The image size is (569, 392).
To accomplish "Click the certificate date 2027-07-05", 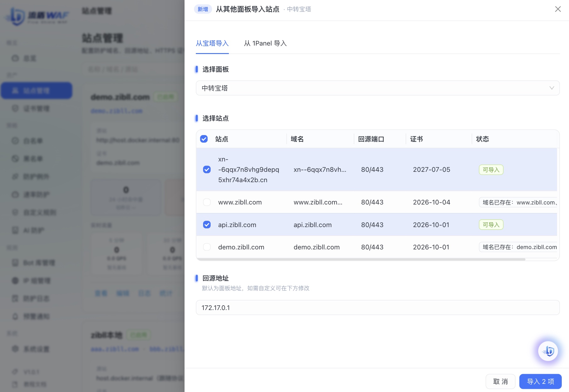I will pyautogui.click(x=431, y=170).
